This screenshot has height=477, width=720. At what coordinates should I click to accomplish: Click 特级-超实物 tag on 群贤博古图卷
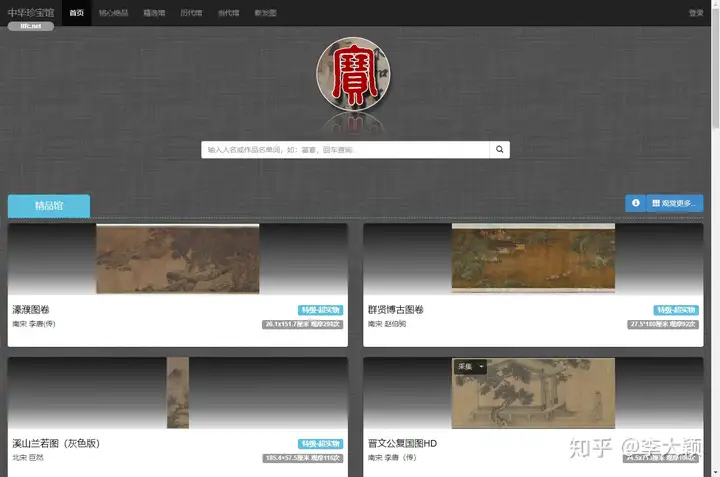676,310
